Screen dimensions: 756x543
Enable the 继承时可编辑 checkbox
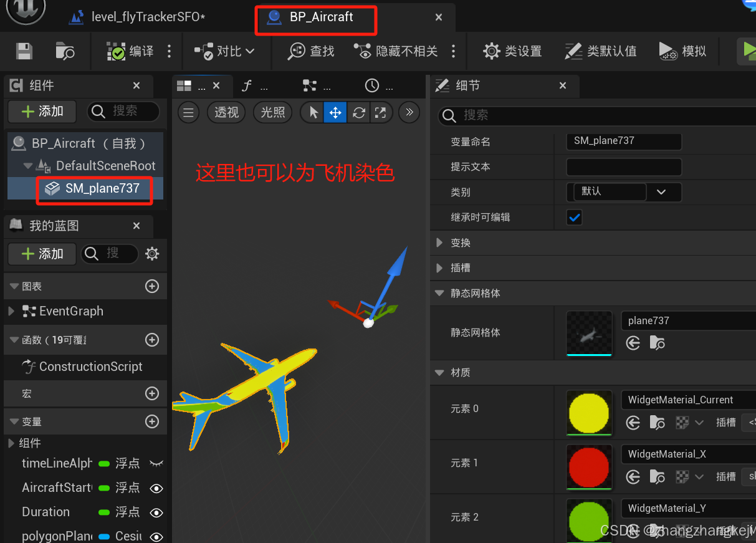click(x=574, y=218)
